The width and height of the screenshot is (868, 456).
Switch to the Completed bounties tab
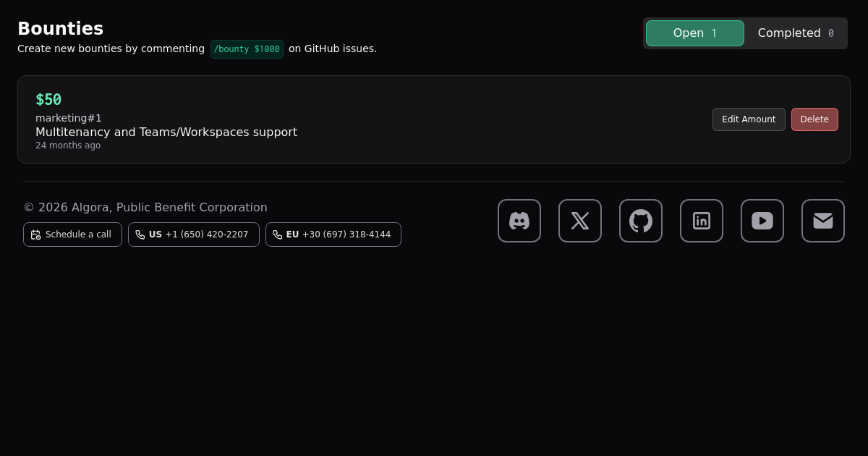pos(788,33)
